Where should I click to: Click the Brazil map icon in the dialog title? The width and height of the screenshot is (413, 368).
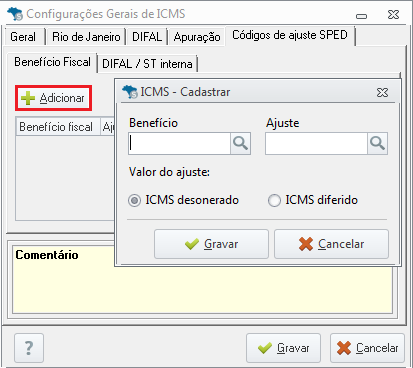pyautogui.click(x=129, y=92)
